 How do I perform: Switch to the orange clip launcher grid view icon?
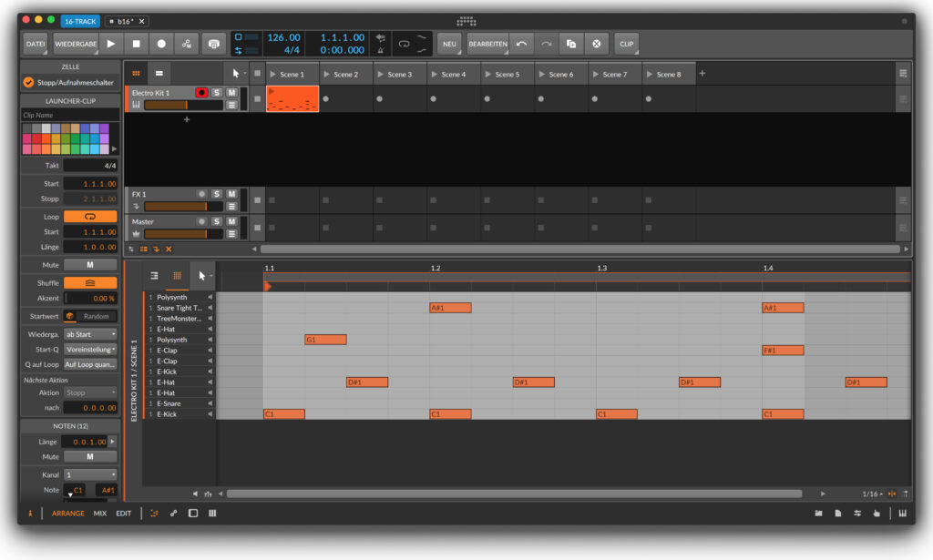point(137,73)
